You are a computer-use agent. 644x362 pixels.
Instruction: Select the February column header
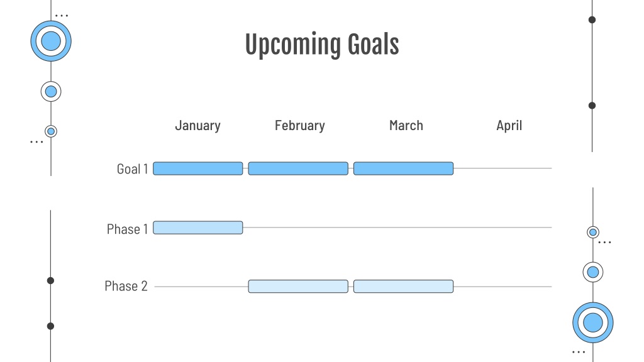(x=300, y=126)
